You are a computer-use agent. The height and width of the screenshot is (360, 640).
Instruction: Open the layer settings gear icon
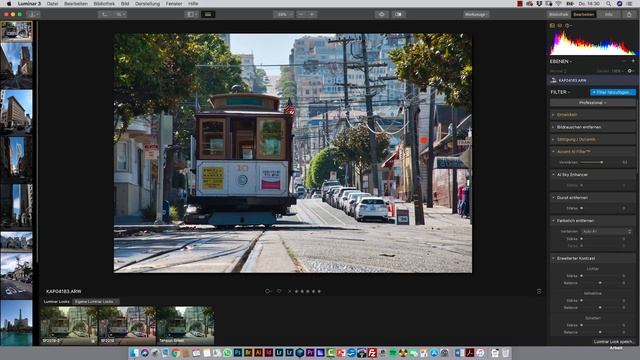click(630, 71)
